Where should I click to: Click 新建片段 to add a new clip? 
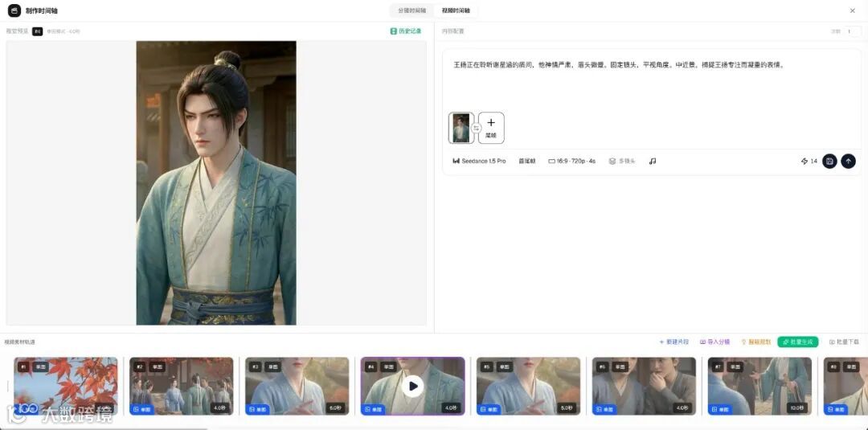click(674, 342)
